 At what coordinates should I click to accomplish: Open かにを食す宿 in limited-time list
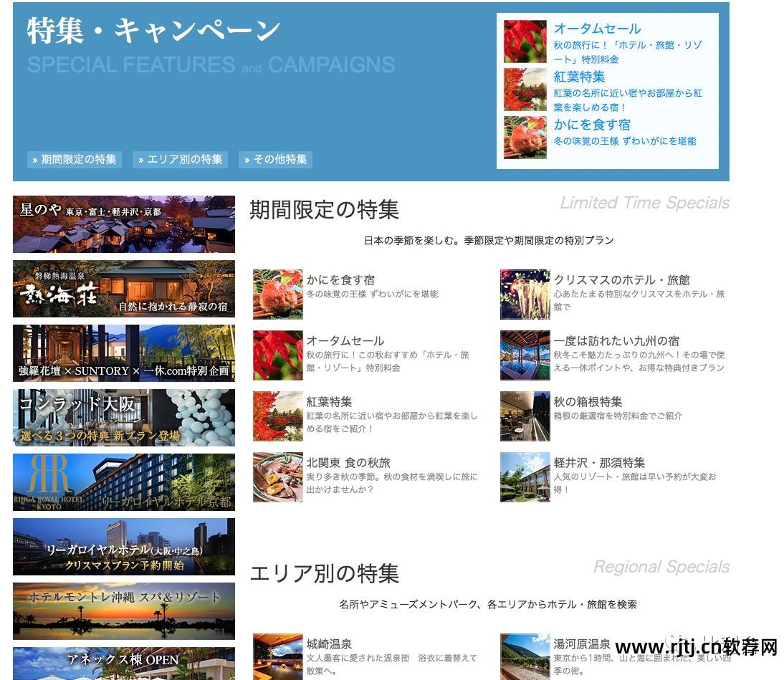coord(340,280)
